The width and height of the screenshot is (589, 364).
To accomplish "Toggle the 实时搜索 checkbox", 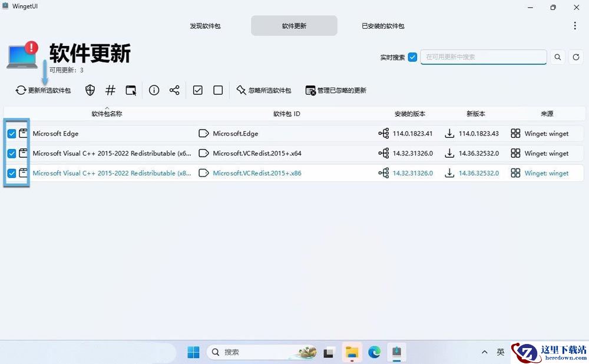I will click(412, 57).
